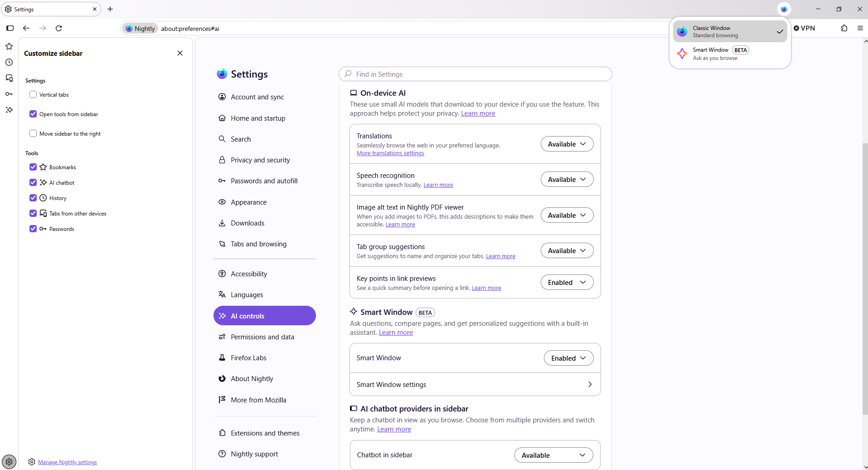
Task: Open the hamburger application menu
Action: tap(860, 28)
